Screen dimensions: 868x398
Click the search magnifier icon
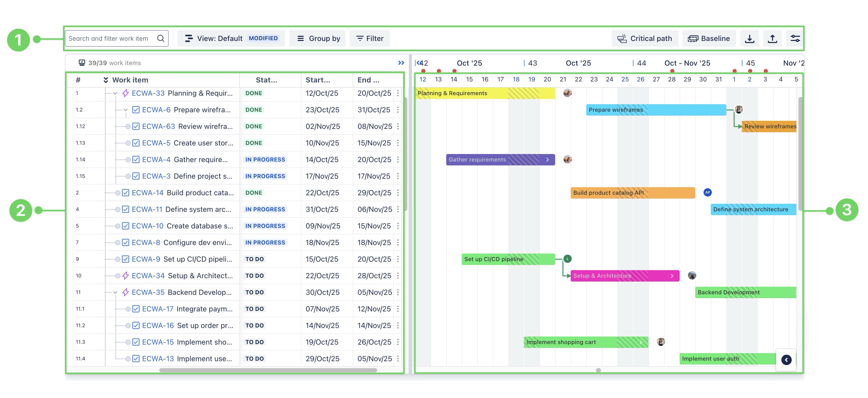161,38
